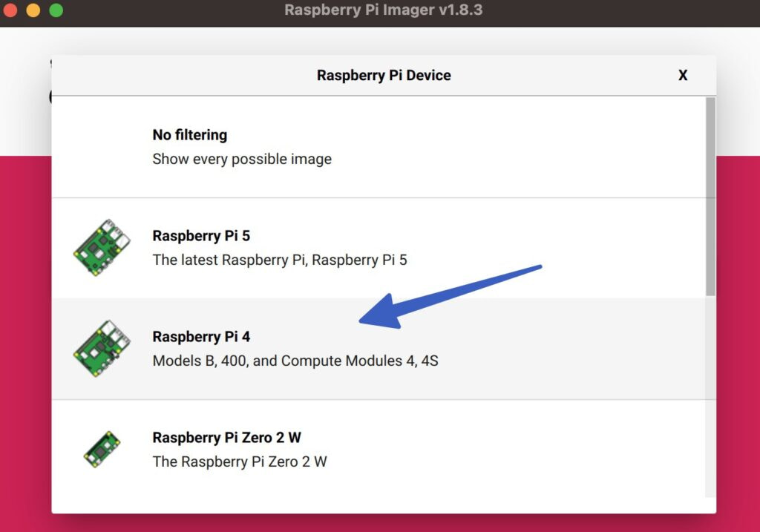Click the red traffic light button

point(12,10)
